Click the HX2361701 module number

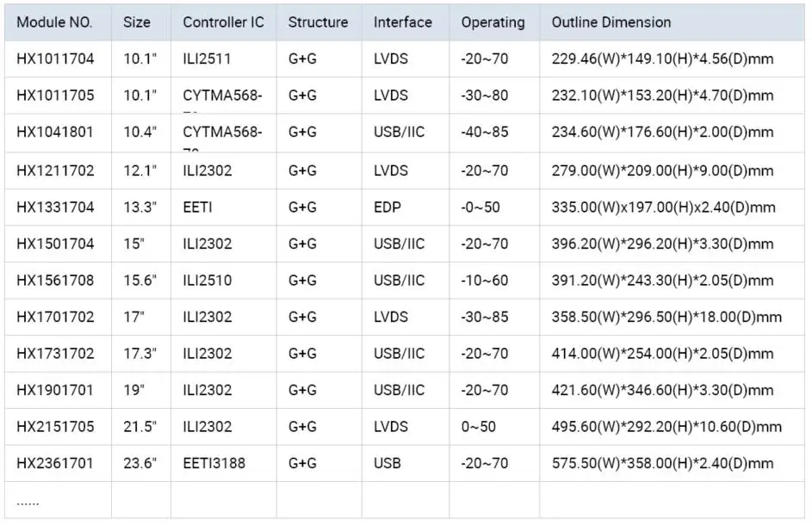[55, 464]
